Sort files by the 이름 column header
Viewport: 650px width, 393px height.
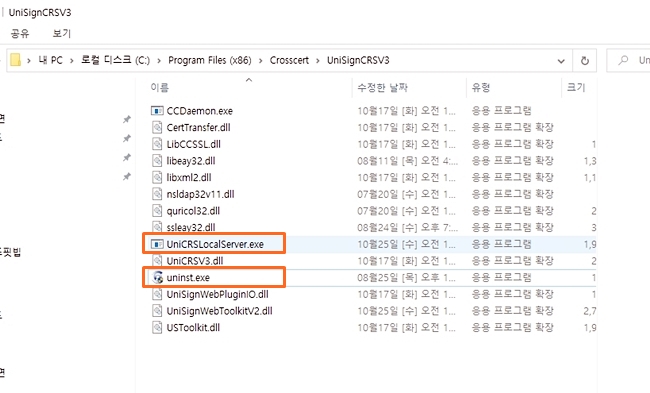pos(160,87)
